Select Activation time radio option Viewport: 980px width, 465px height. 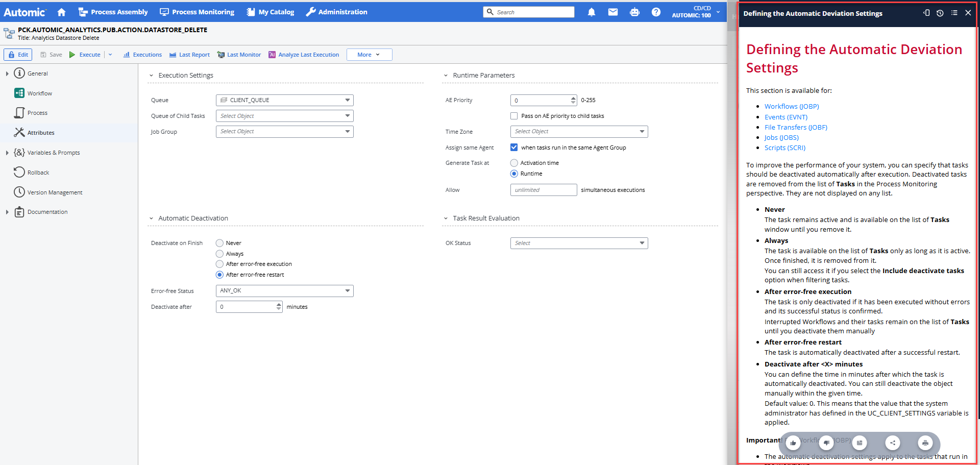(x=514, y=163)
